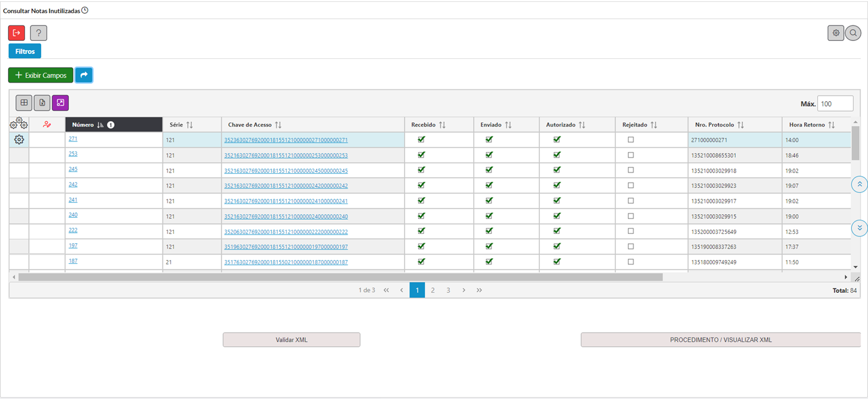Viewport: 868px width, 399px height.
Task: Open note number 253 link
Action: click(73, 154)
